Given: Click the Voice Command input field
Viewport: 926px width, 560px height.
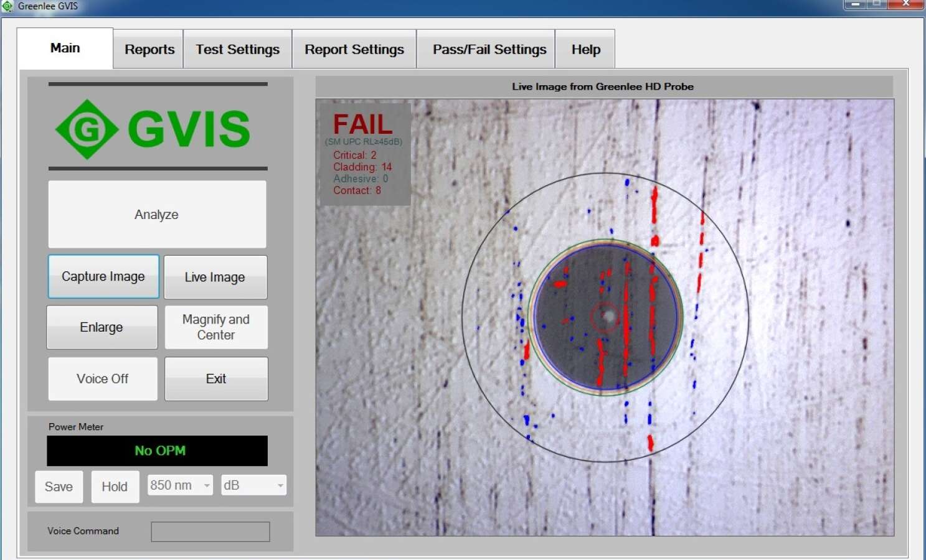Looking at the screenshot, I should coord(210,531).
